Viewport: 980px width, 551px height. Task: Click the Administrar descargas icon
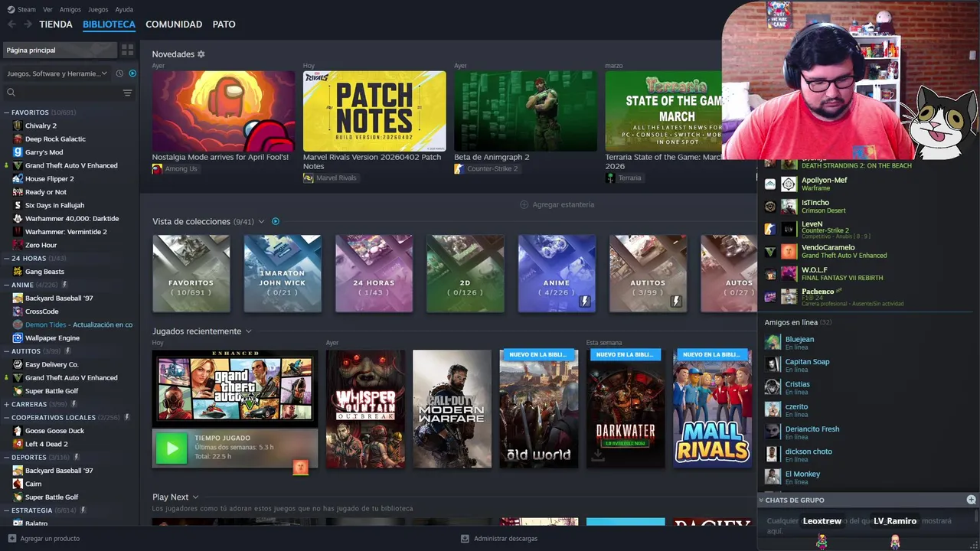[x=465, y=539]
